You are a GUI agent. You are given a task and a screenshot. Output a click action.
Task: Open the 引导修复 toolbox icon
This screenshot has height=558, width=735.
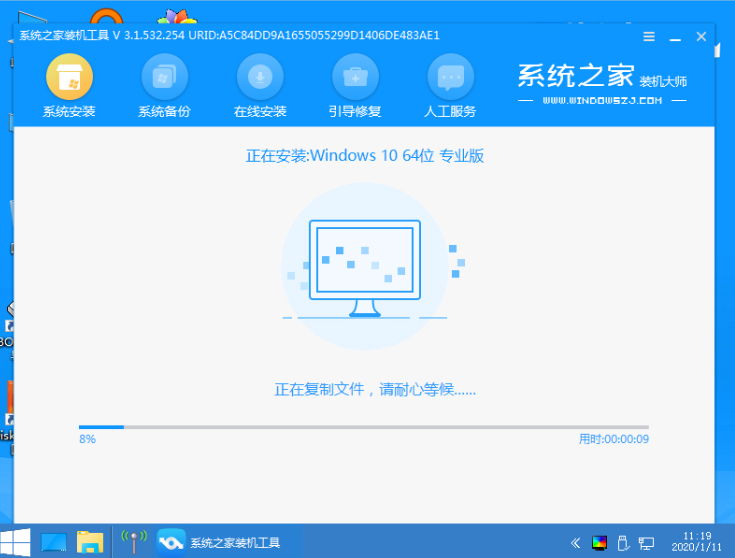[355, 77]
